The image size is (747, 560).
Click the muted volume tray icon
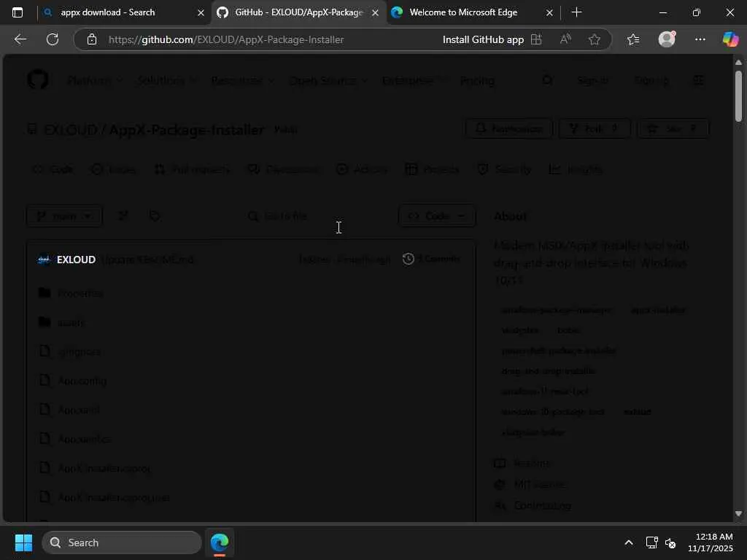(670, 542)
